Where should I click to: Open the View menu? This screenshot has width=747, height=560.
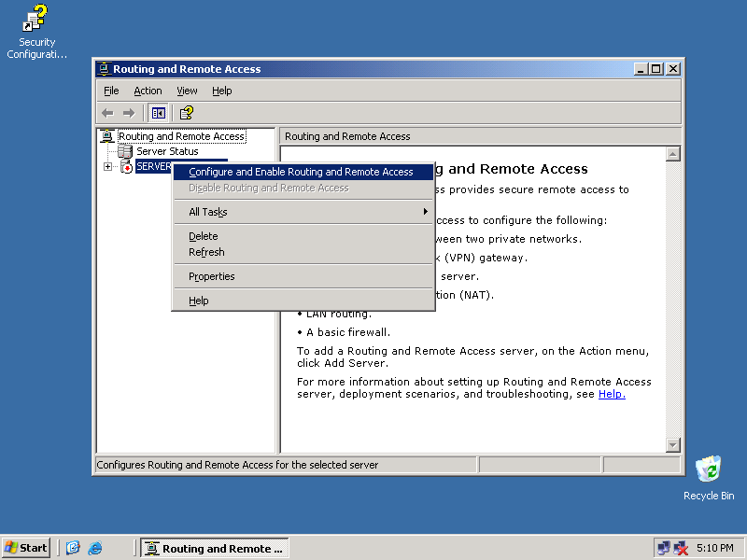coord(187,91)
